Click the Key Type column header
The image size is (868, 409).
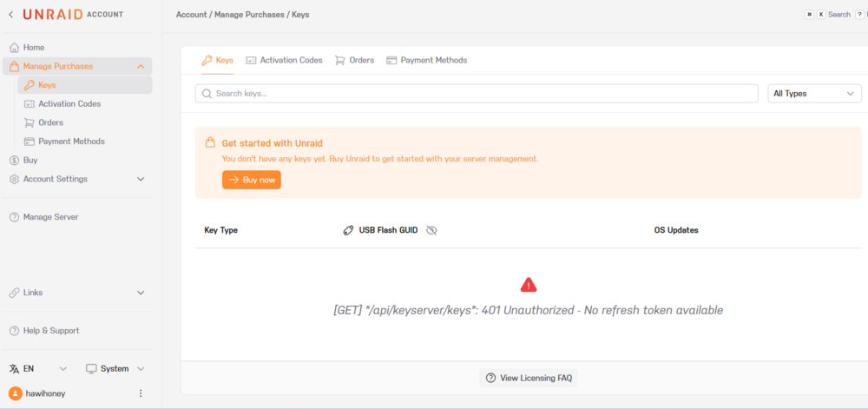220,230
